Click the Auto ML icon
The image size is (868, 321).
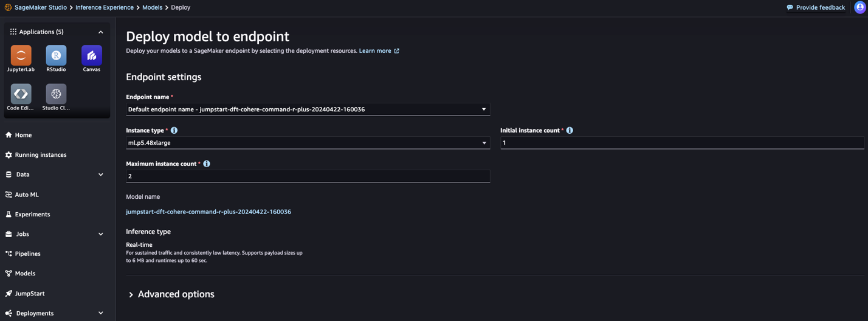(x=9, y=195)
